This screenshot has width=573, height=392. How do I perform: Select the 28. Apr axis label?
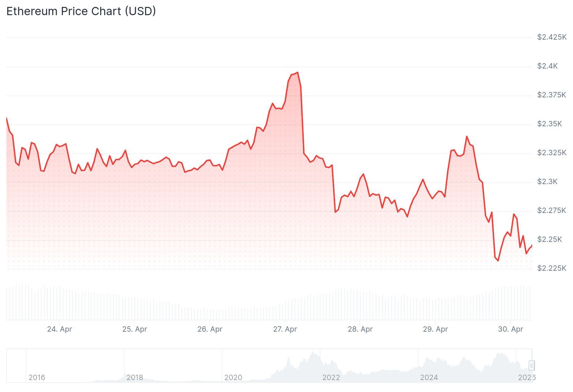coord(360,329)
